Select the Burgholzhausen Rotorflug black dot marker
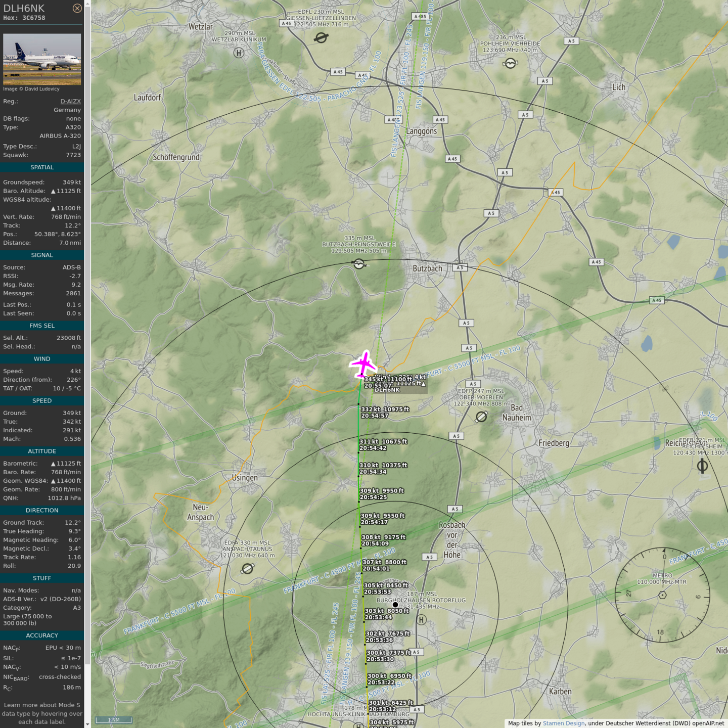728x728 pixels. click(x=395, y=605)
